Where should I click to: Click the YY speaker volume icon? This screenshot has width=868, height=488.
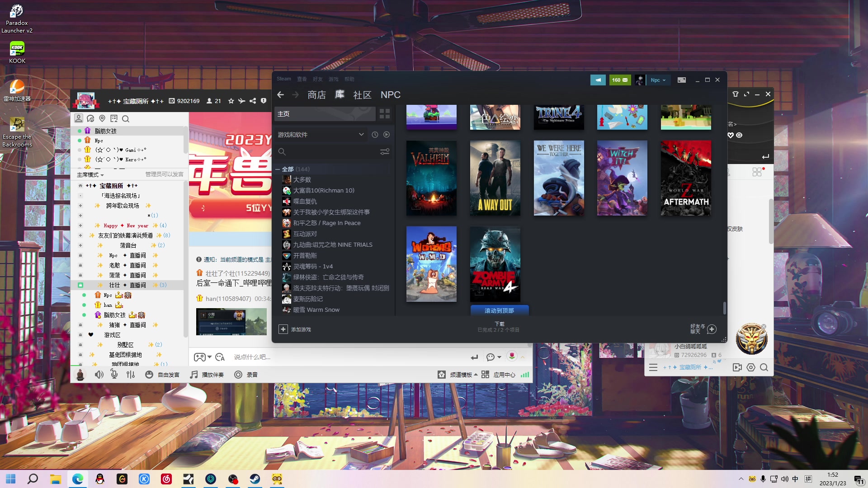(99, 375)
